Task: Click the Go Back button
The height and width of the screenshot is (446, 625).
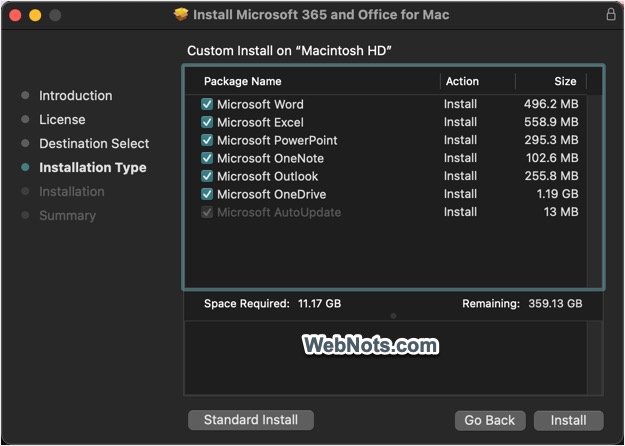Action: coord(490,420)
